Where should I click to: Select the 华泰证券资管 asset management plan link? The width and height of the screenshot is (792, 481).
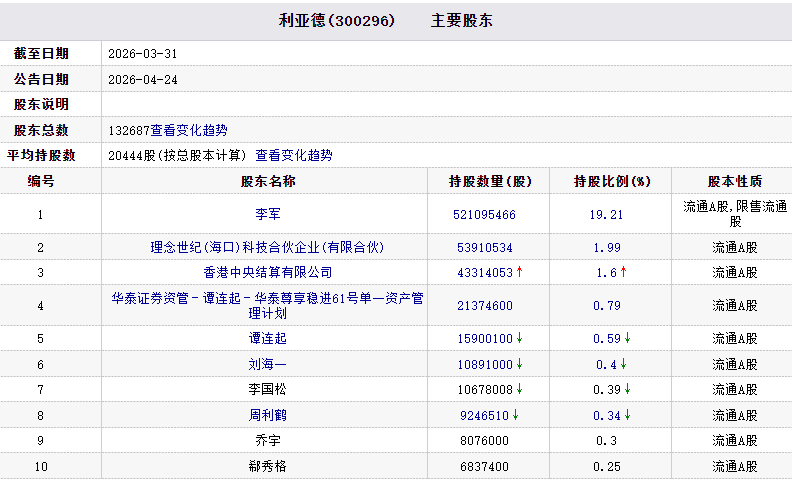click(x=267, y=305)
